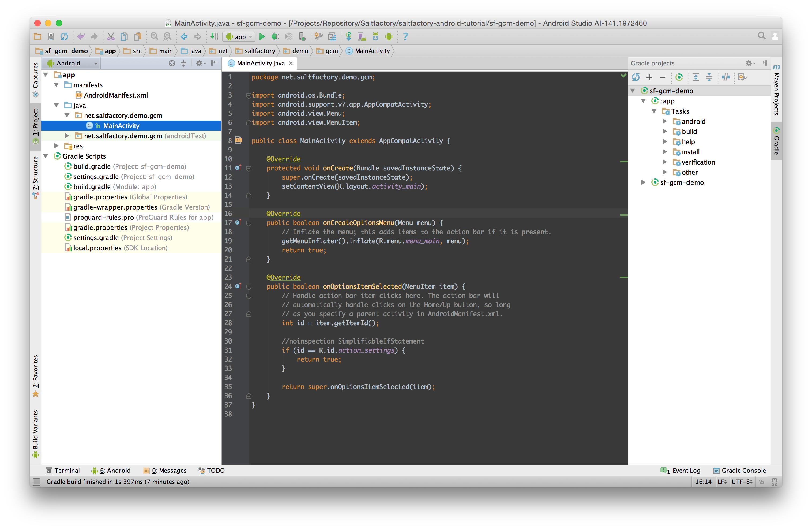This screenshot has width=812, height=530.
Task: Open the LF line separator selector
Action: [722, 482]
